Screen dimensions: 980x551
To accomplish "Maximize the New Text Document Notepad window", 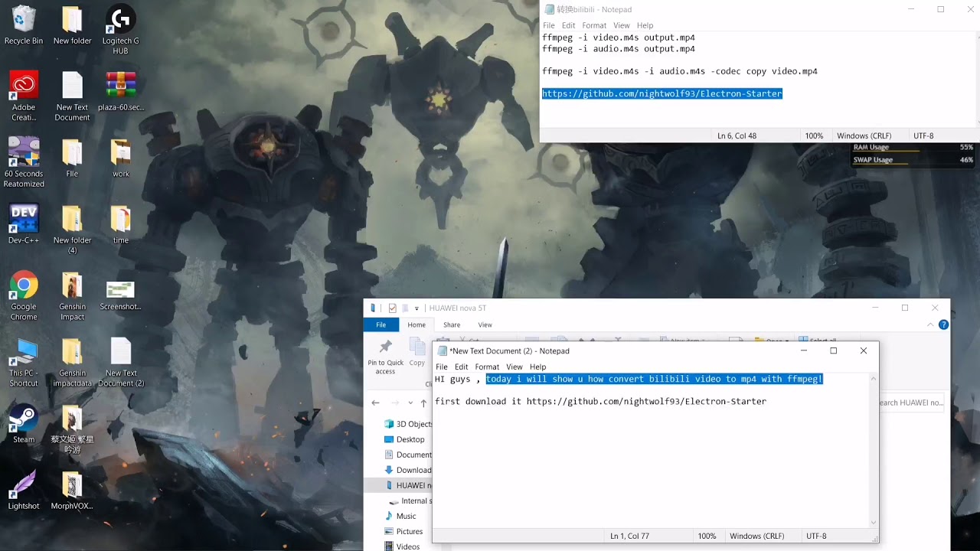I will [x=834, y=350].
